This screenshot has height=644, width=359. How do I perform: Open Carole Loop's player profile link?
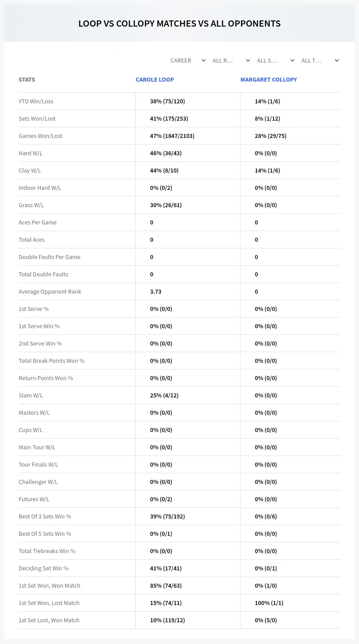click(155, 80)
